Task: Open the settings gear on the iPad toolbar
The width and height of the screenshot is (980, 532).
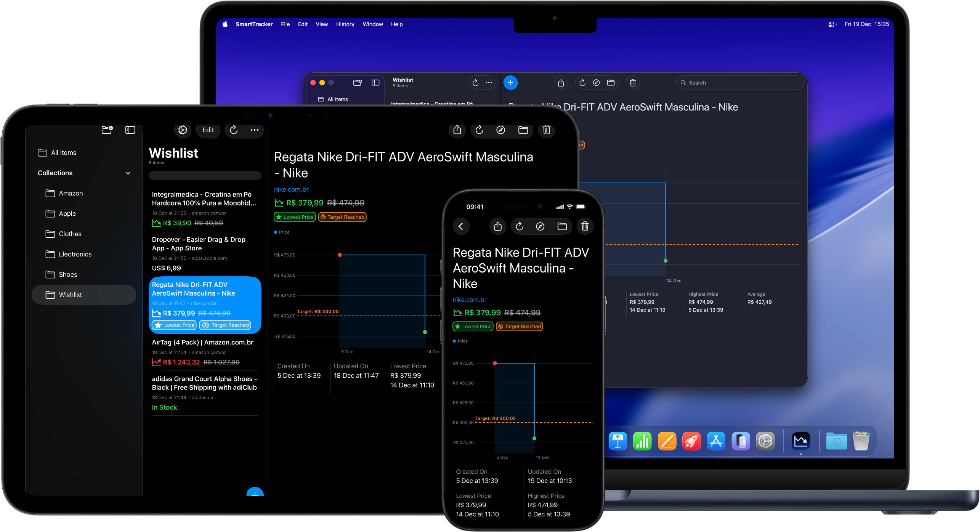Action: click(x=183, y=130)
